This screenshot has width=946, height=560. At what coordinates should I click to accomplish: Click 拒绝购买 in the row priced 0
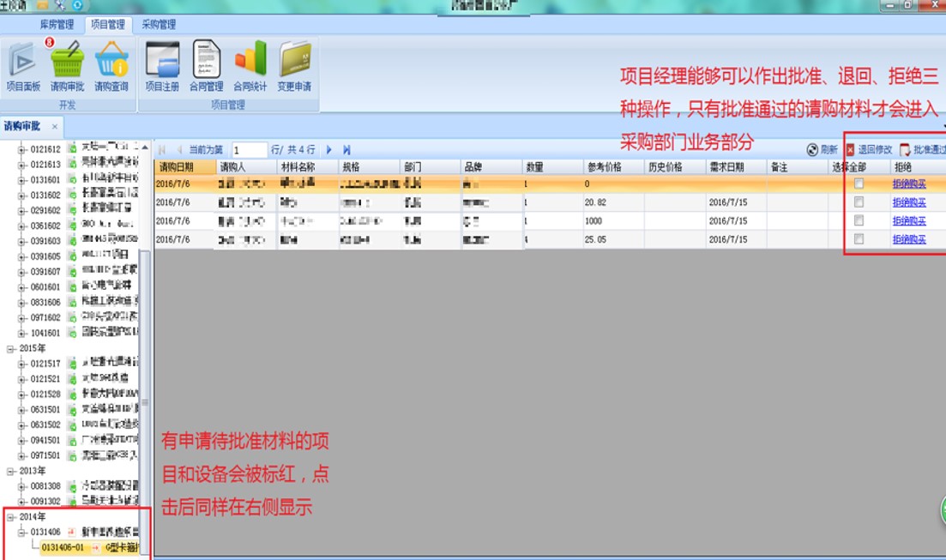(909, 184)
